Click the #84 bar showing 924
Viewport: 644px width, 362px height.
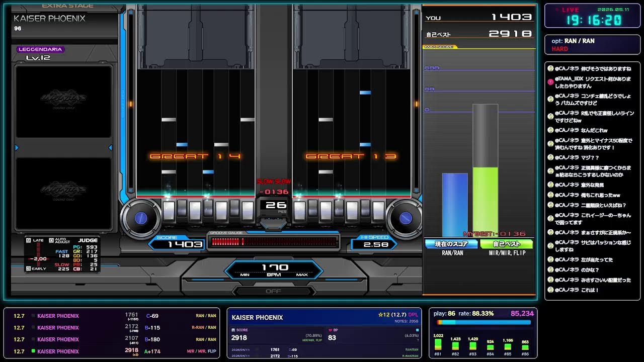(490, 347)
